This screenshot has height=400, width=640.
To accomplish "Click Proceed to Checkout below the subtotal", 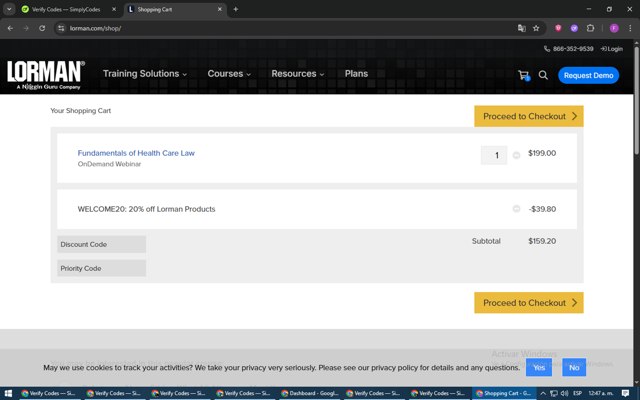I will 529,303.
